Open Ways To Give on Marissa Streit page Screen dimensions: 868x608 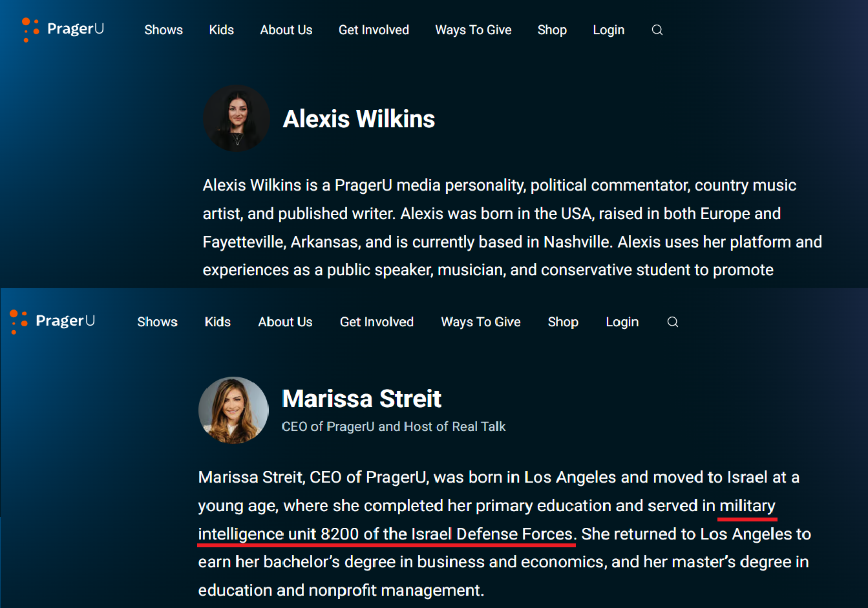(x=481, y=322)
